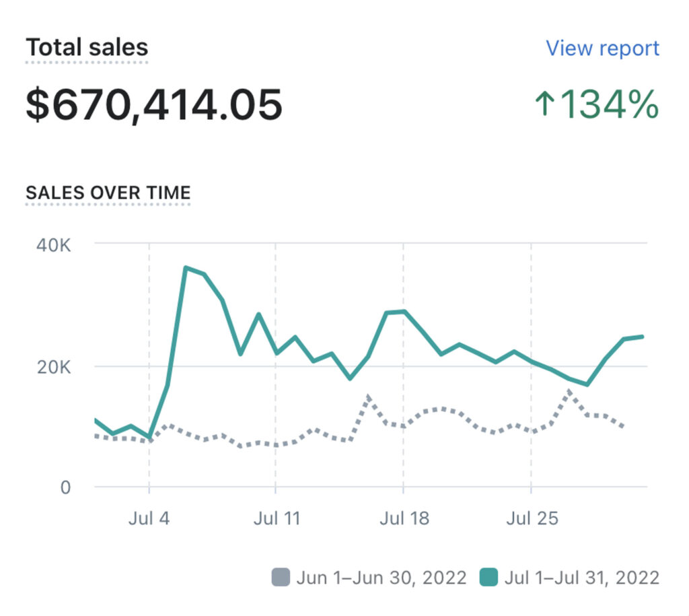This screenshot has height=616, width=689.
Task: Click the Jul 18 label on the x-axis
Action: [x=406, y=518]
